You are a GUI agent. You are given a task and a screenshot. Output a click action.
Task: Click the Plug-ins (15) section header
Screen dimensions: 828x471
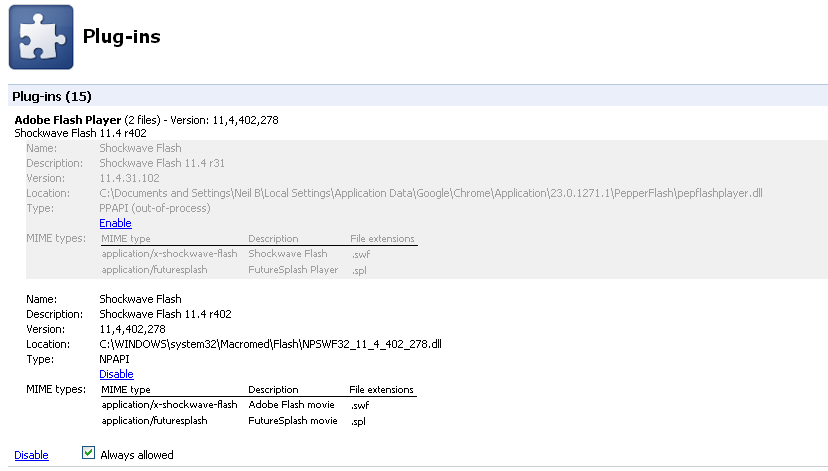(51, 97)
